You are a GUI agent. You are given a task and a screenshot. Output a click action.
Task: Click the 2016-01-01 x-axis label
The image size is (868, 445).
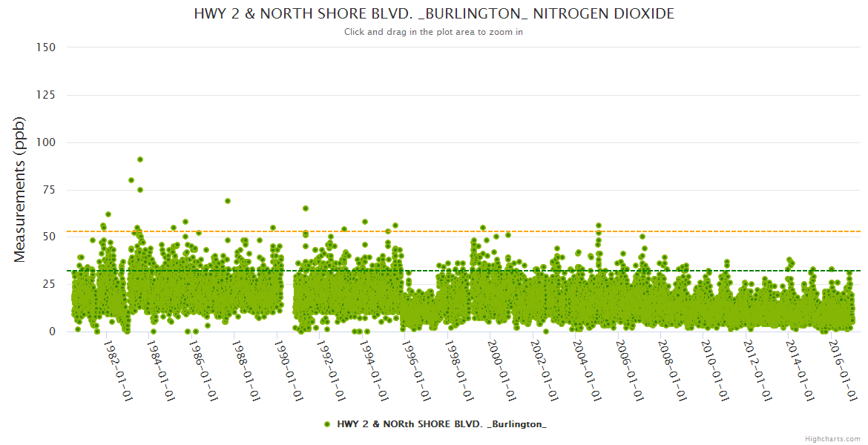click(843, 371)
